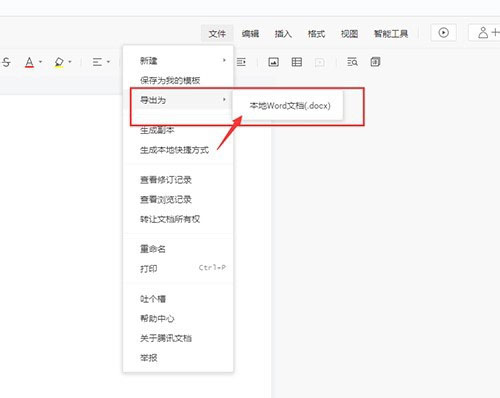Open 关于腾讯文档 entry
This screenshot has width=500, height=398.
point(178,338)
